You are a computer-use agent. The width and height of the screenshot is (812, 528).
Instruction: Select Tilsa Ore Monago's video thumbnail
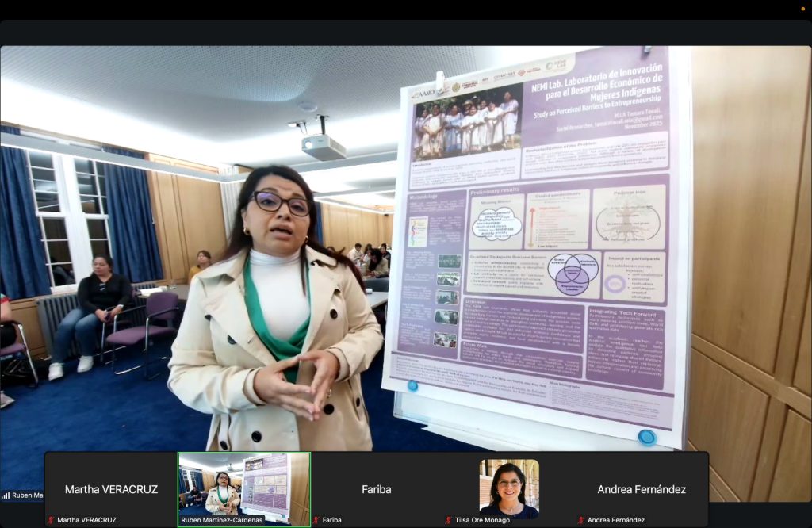coord(509,484)
